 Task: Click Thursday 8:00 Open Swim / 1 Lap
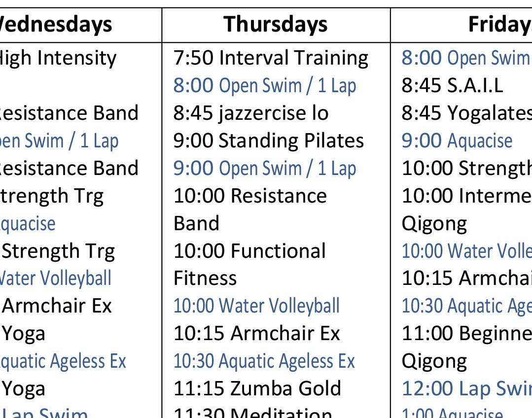coord(265,85)
